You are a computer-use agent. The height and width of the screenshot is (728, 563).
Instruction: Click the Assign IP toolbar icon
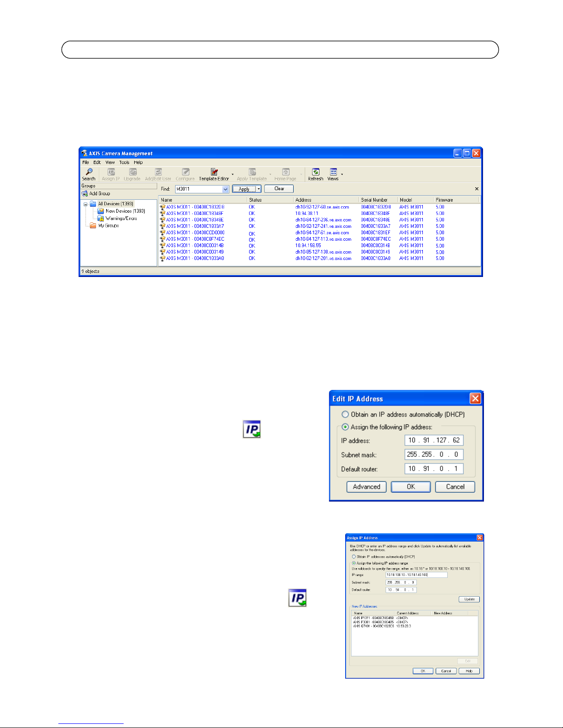(x=111, y=172)
